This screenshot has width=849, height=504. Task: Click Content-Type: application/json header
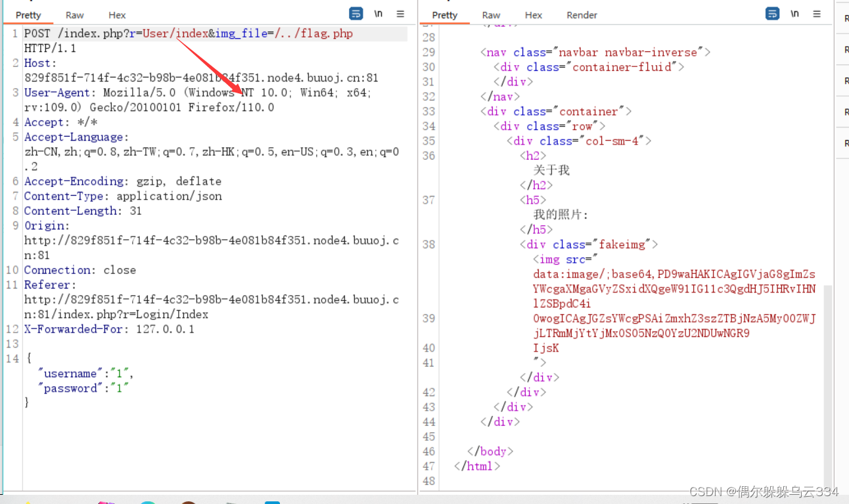coord(123,196)
